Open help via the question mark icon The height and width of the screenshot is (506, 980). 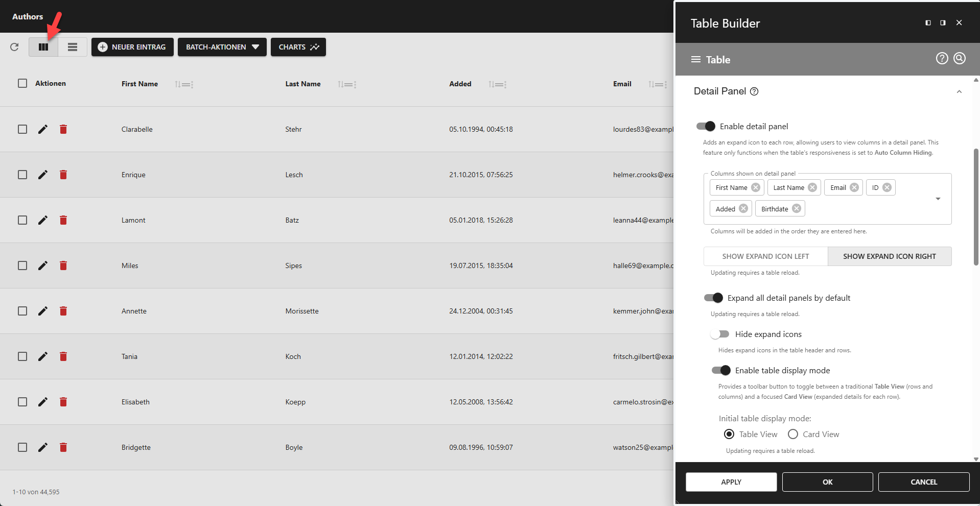[x=942, y=58]
